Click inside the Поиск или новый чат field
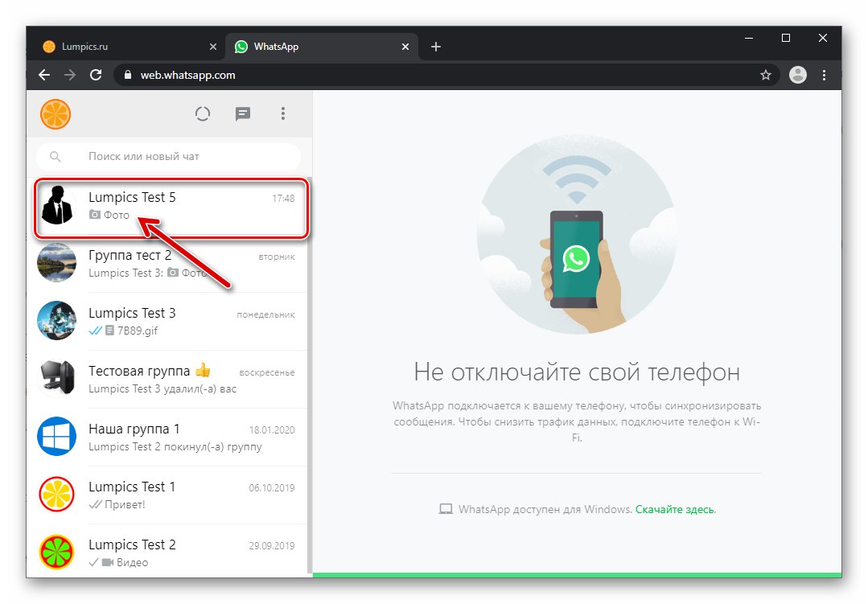This screenshot has width=868, height=604. (161, 156)
